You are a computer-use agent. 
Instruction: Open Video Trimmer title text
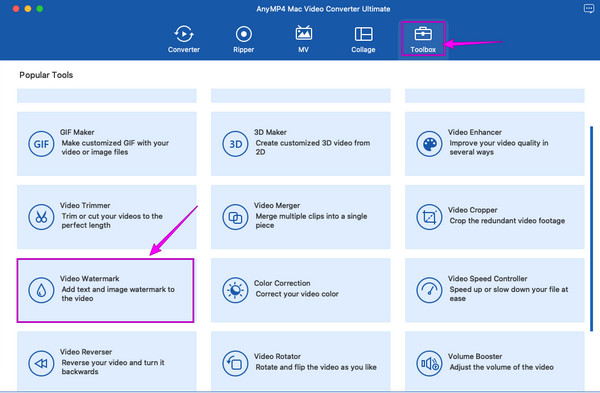pyautogui.click(x=85, y=205)
